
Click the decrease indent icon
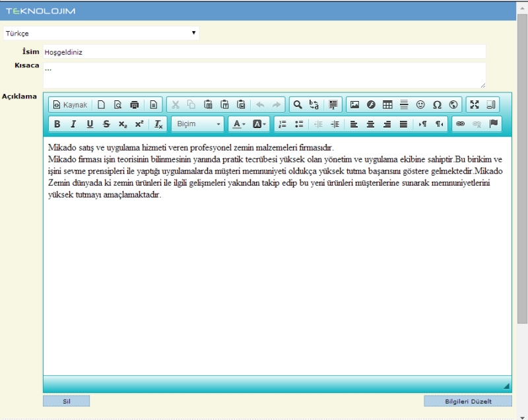coord(318,124)
